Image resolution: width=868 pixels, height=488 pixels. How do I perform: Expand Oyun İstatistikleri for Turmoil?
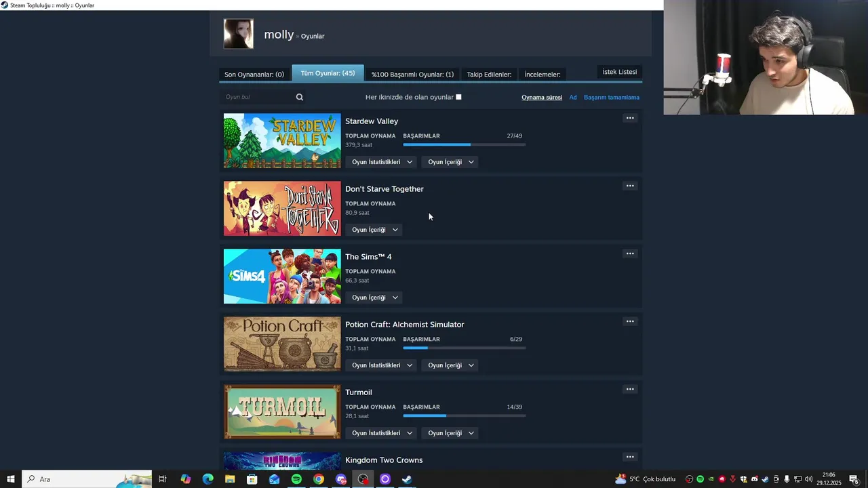(x=382, y=433)
